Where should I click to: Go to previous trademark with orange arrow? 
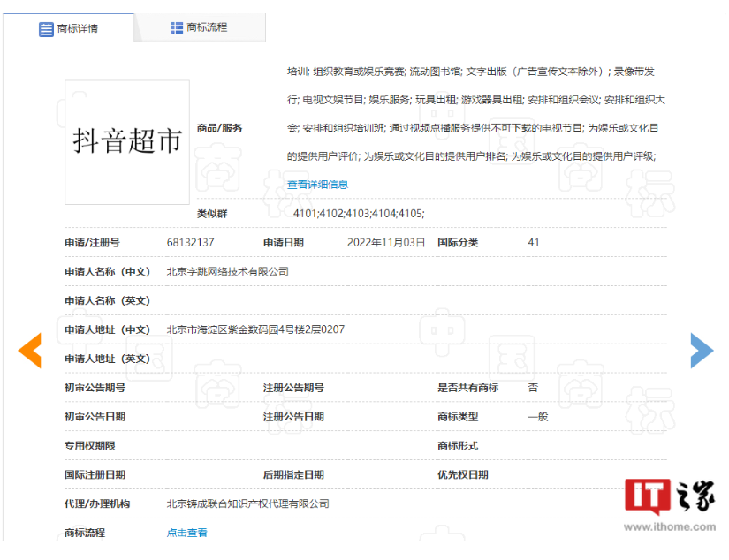pos(30,351)
